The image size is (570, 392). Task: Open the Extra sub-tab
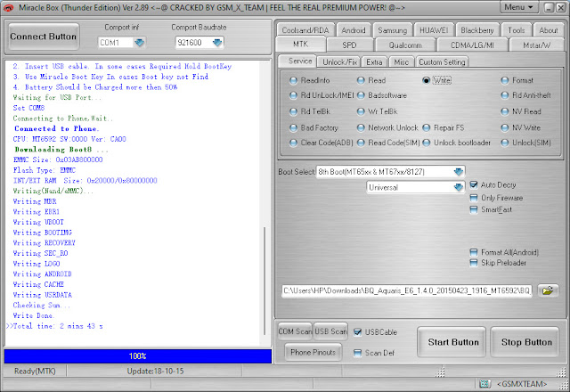tap(374, 62)
